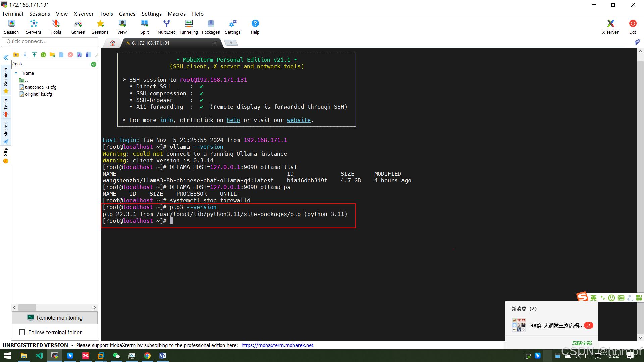The height and width of the screenshot is (362, 644).
Task: Open the Help menu
Action: pos(198,14)
